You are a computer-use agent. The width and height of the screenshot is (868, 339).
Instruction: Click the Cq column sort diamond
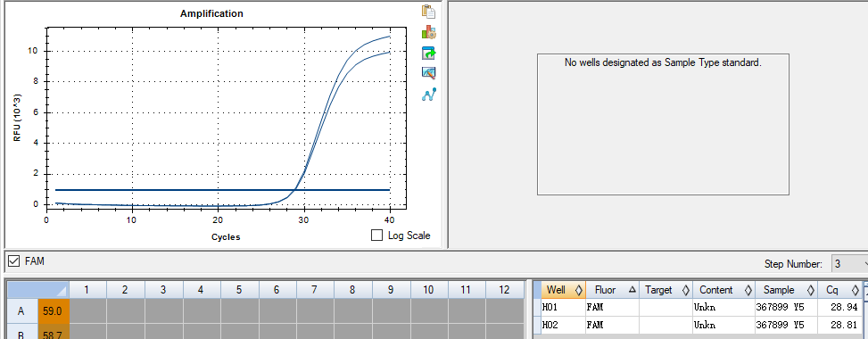point(856,290)
